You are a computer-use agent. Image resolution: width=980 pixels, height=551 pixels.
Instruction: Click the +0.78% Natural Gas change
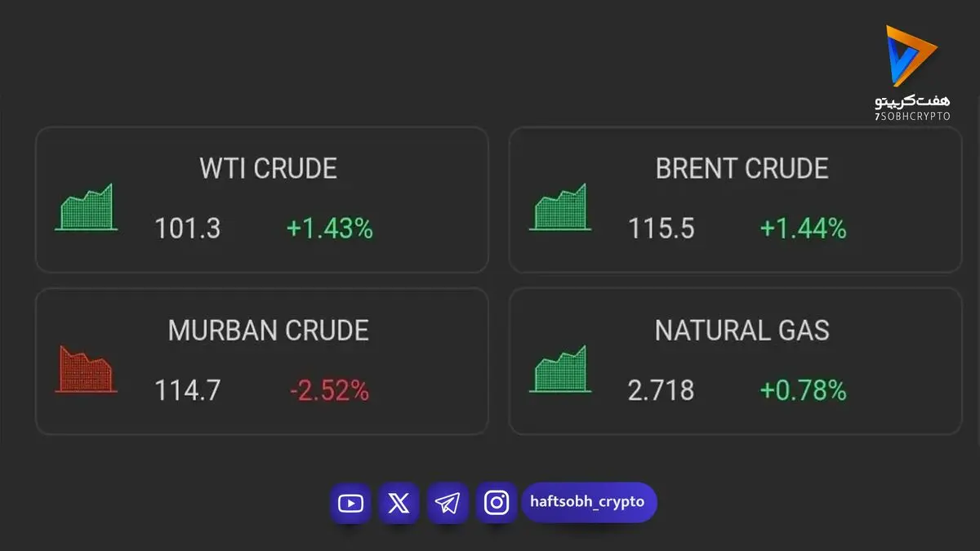(x=803, y=391)
